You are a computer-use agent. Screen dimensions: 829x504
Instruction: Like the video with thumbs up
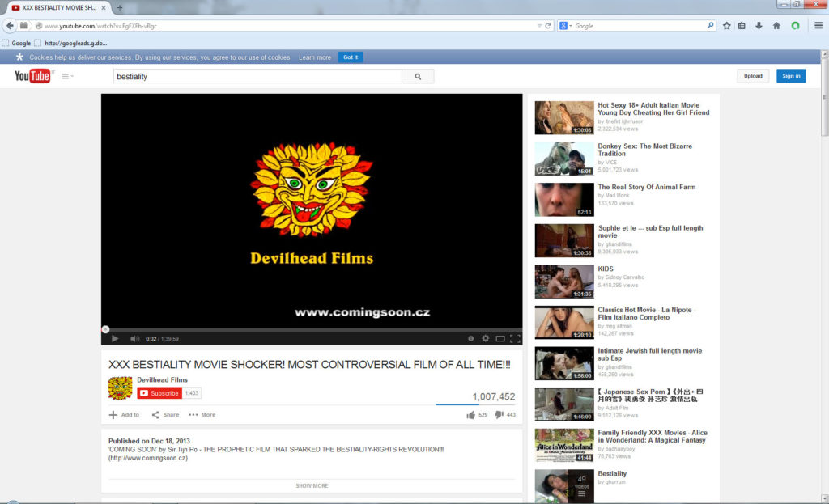coord(470,415)
